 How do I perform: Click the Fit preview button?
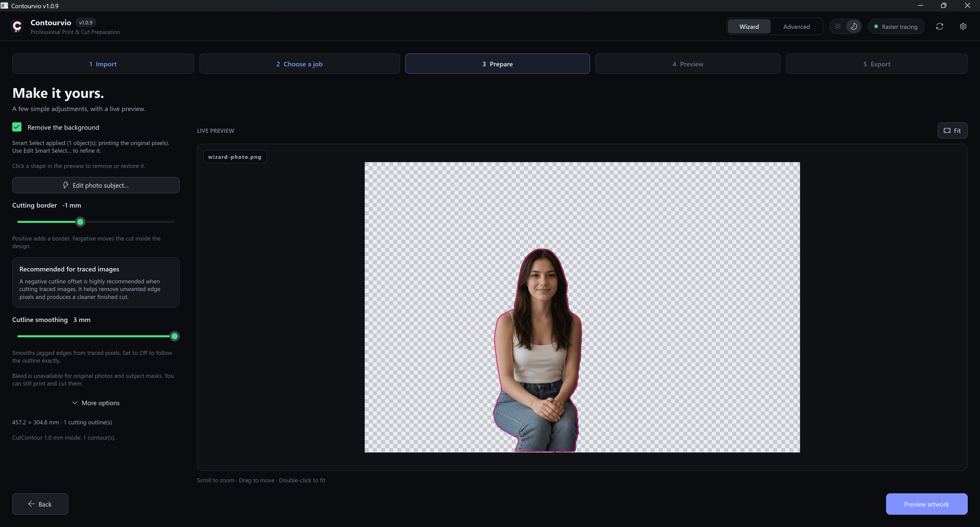click(952, 130)
